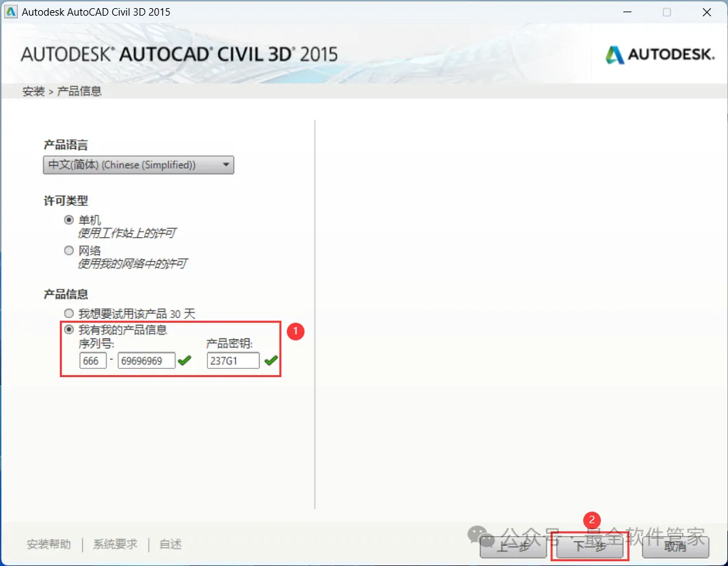
Task: Open the 自述 readme link
Action: 171,544
